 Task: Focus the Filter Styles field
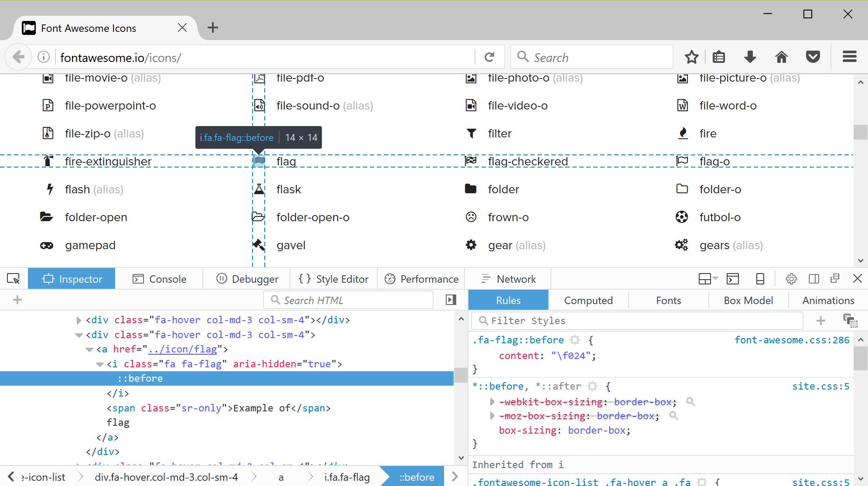tap(637, 321)
